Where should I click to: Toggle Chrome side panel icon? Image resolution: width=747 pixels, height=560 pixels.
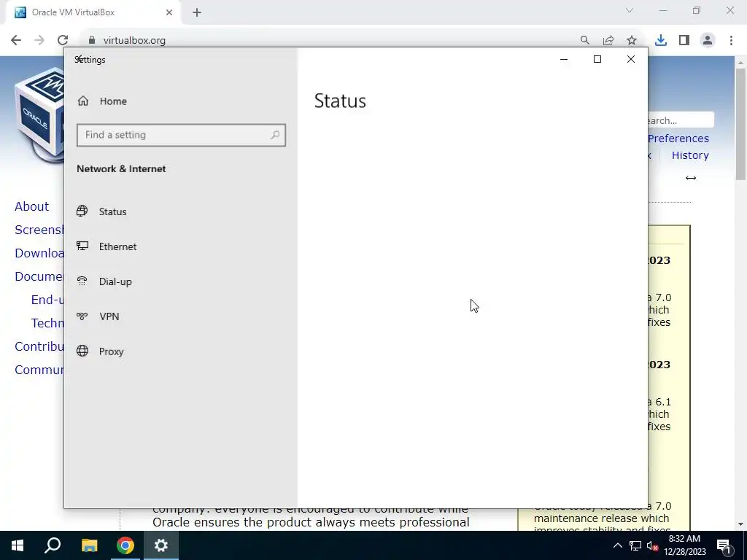tap(684, 40)
